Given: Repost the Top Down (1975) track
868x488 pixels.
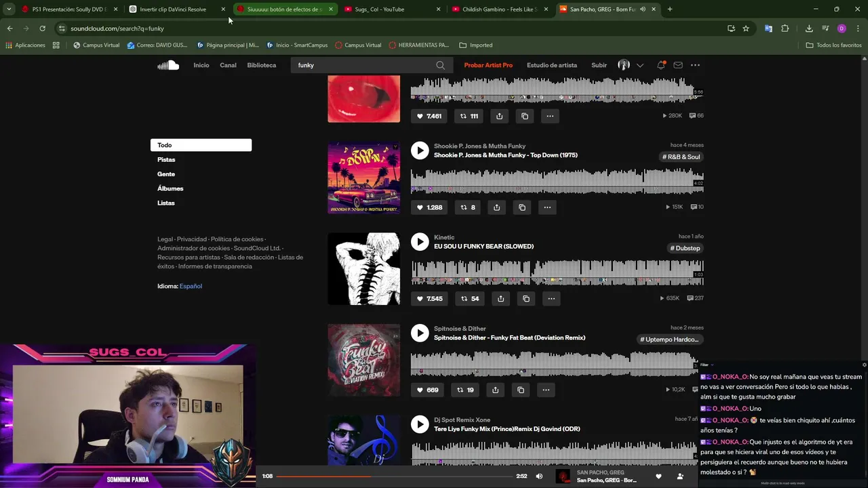Looking at the screenshot, I should click(468, 207).
